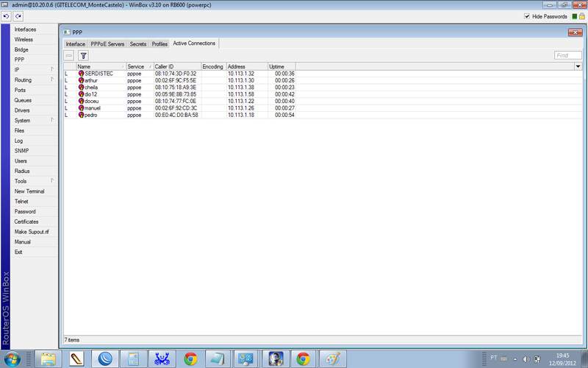This screenshot has width=588, height=368.
Task: Click the user icon next to cheila
Action: click(x=81, y=87)
